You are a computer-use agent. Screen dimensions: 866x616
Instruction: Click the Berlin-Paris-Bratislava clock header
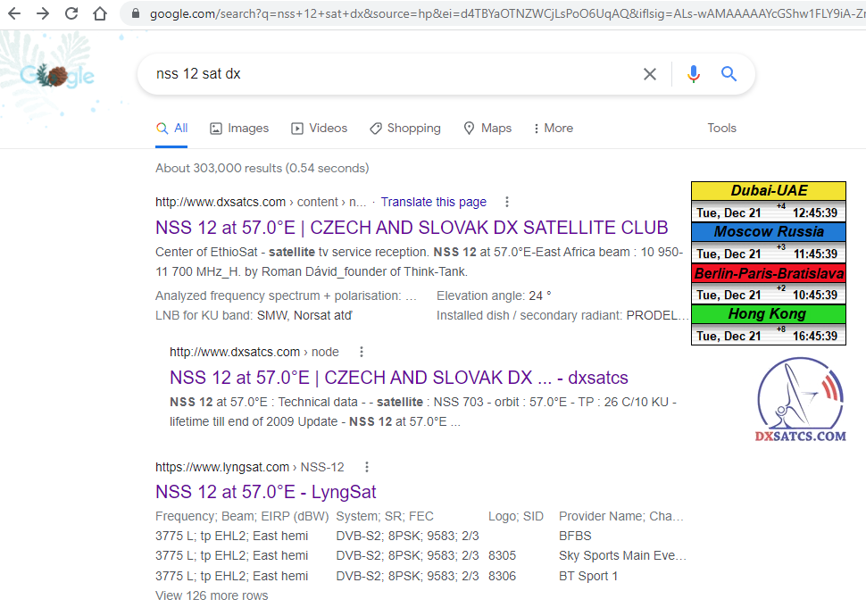[769, 273]
